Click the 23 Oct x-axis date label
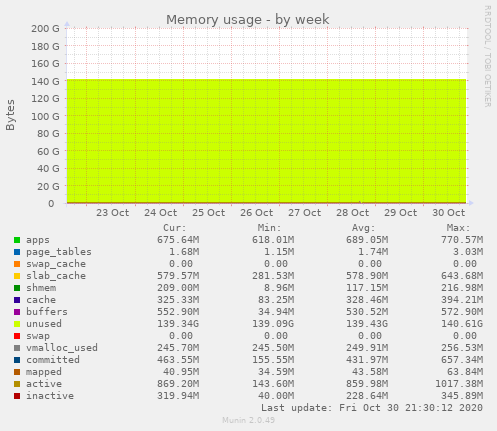 (113, 213)
